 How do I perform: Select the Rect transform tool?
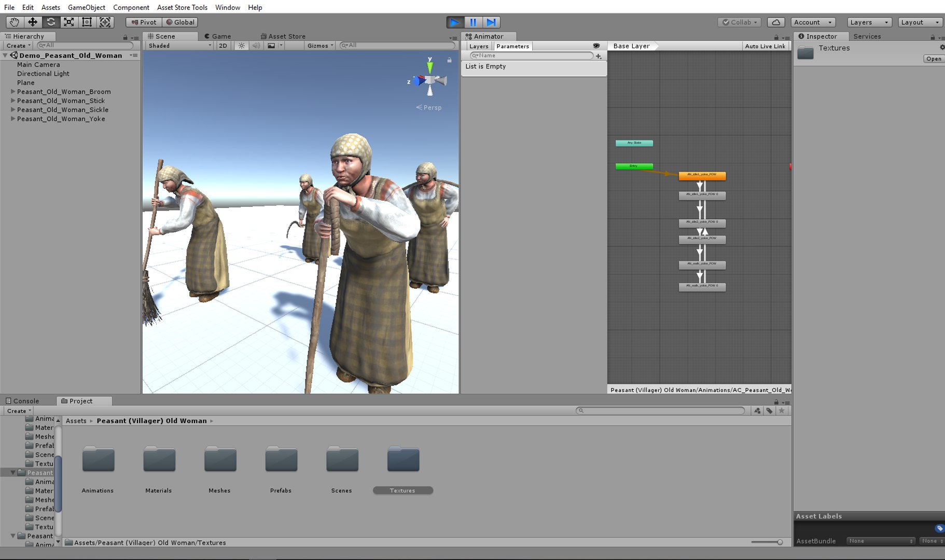(x=87, y=22)
